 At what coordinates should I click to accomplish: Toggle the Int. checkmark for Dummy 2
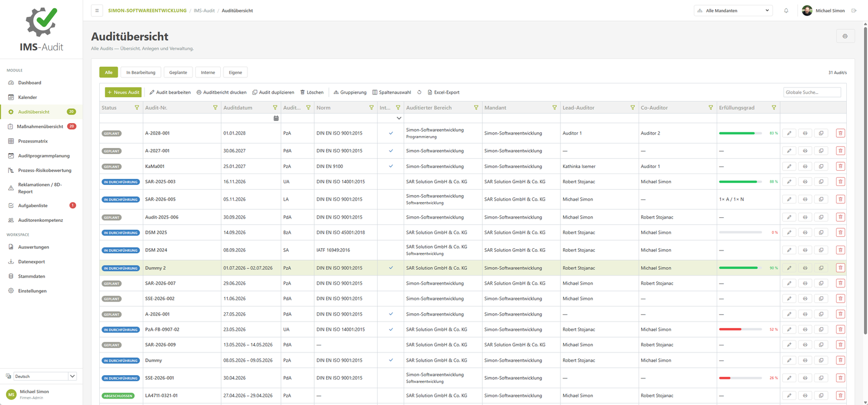pos(391,268)
